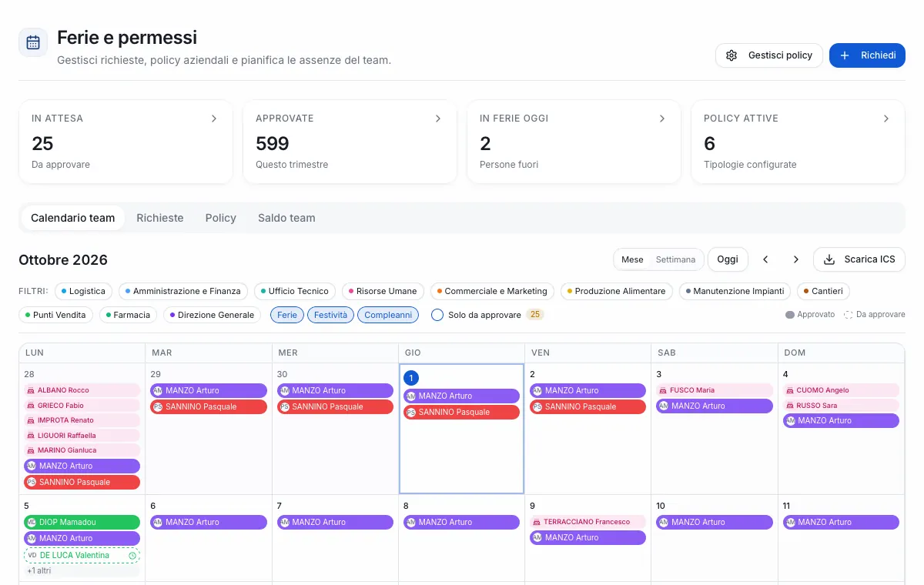This screenshot has height=585, width=924.
Task: Toggle the Ferie type filter
Action: coord(287,315)
